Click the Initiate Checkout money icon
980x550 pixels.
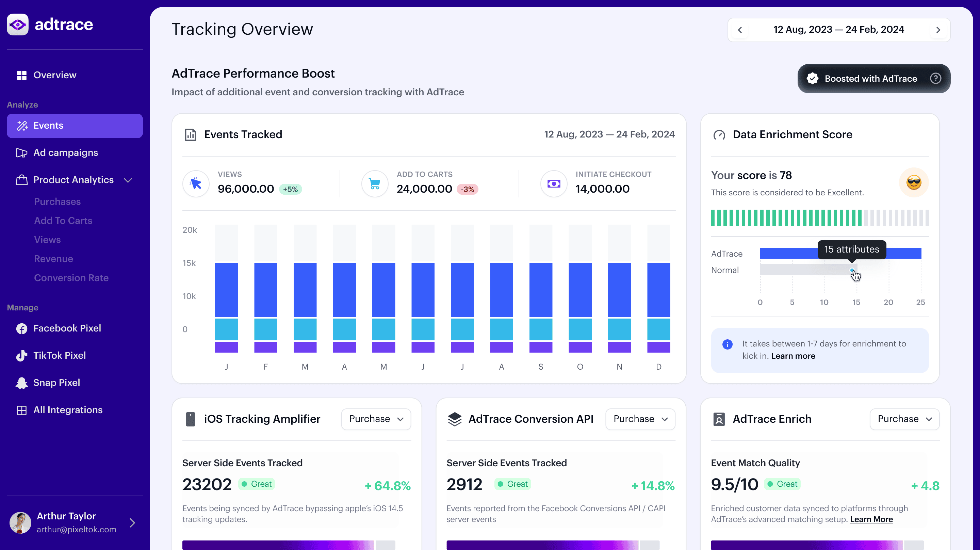[554, 184]
